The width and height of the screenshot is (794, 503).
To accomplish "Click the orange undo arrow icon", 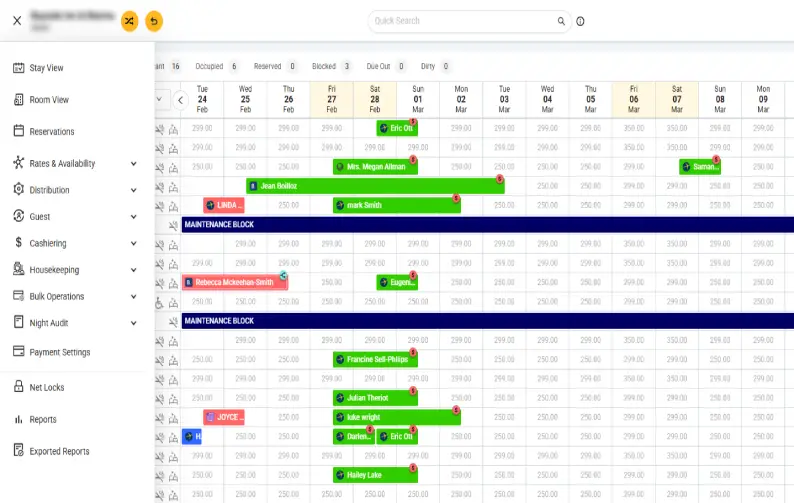I will (154, 20).
